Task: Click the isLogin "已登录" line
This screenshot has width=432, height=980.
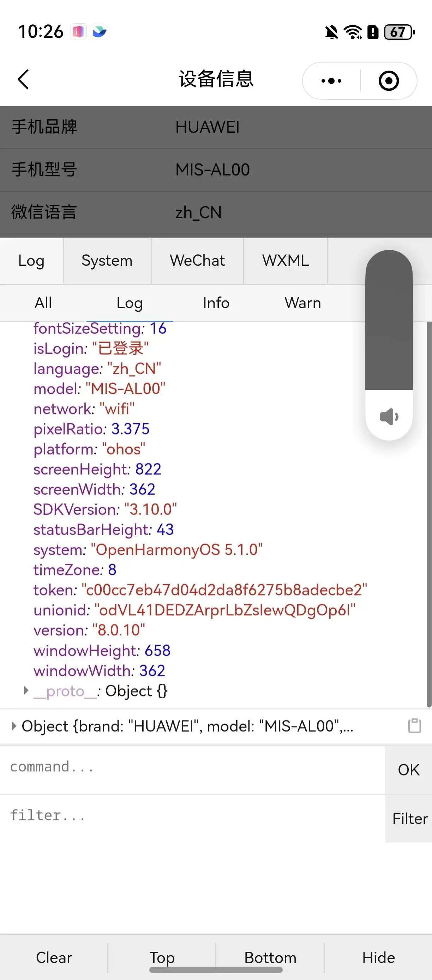Action: (91, 348)
